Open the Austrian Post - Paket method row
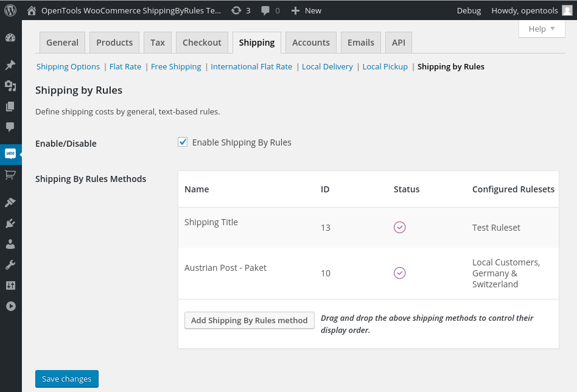Viewport: 577px width, 392px height. 225,268
